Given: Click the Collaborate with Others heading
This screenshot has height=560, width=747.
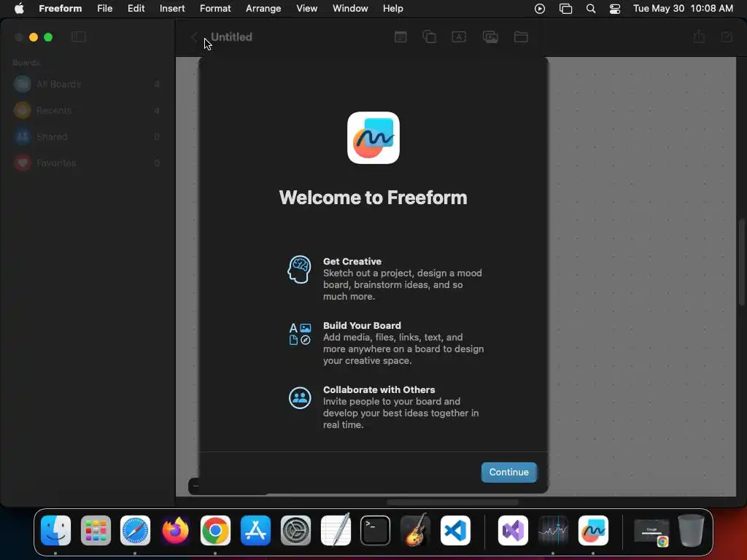Looking at the screenshot, I should point(379,389).
